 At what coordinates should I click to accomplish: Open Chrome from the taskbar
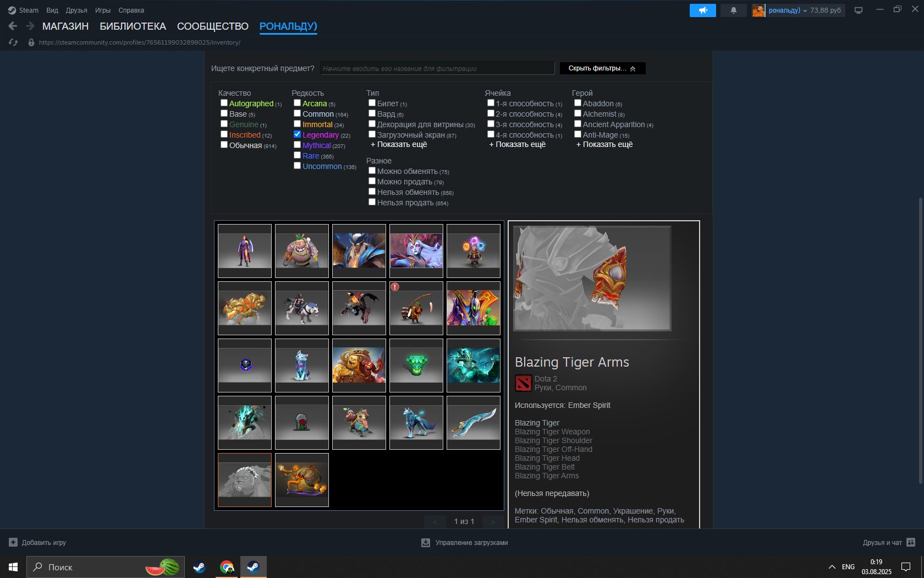coord(226,567)
